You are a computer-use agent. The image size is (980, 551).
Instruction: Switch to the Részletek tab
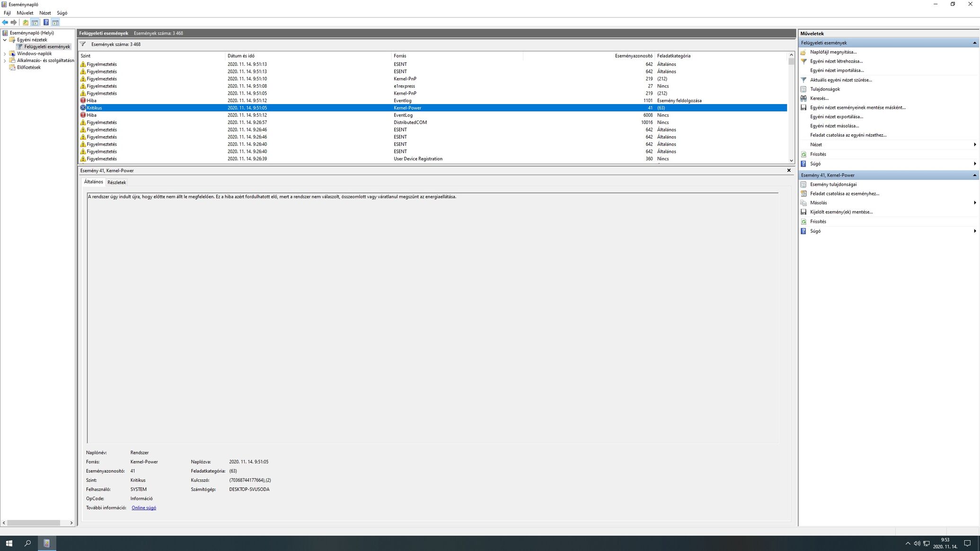point(116,182)
